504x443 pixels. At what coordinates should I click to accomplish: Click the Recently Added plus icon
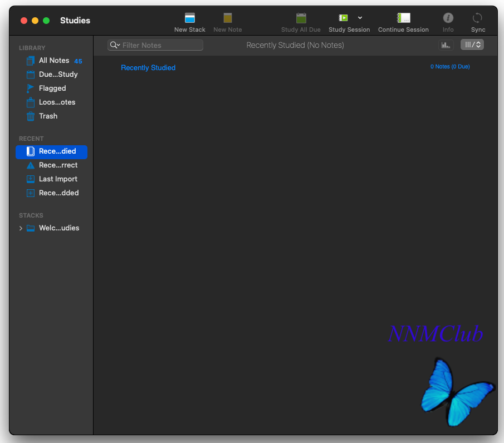click(31, 193)
